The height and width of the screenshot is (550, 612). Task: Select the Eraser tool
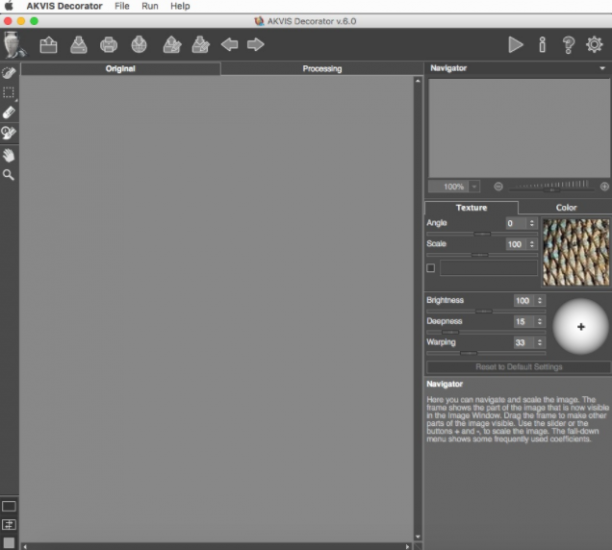click(x=9, y=112)
